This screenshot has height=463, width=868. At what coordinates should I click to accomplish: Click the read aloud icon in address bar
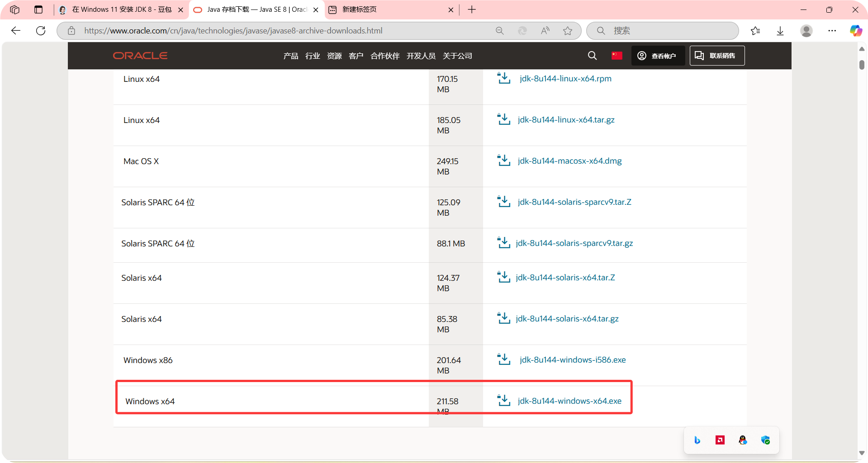(x=545, y=31)
